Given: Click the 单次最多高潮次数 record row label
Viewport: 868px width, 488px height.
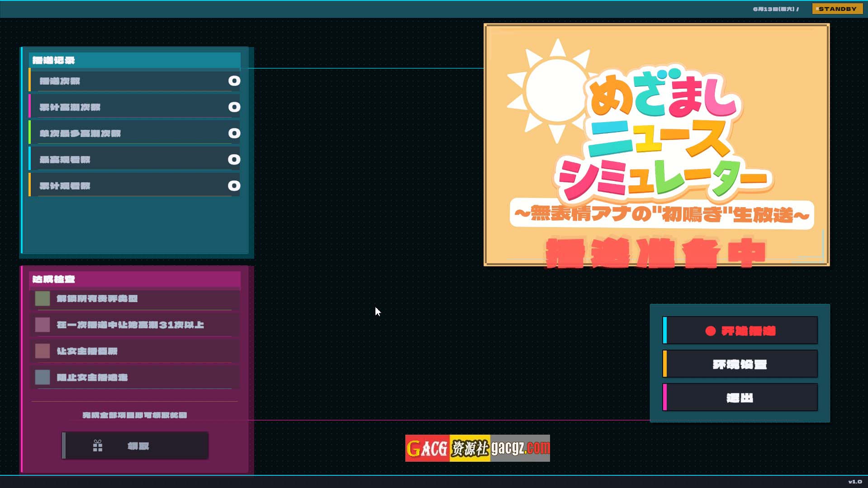Looking at the screenshot, I should [x=80, y=133].
